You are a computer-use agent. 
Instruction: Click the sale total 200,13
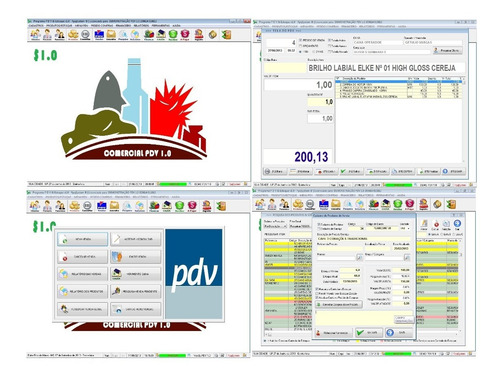(x=311, y=157)
